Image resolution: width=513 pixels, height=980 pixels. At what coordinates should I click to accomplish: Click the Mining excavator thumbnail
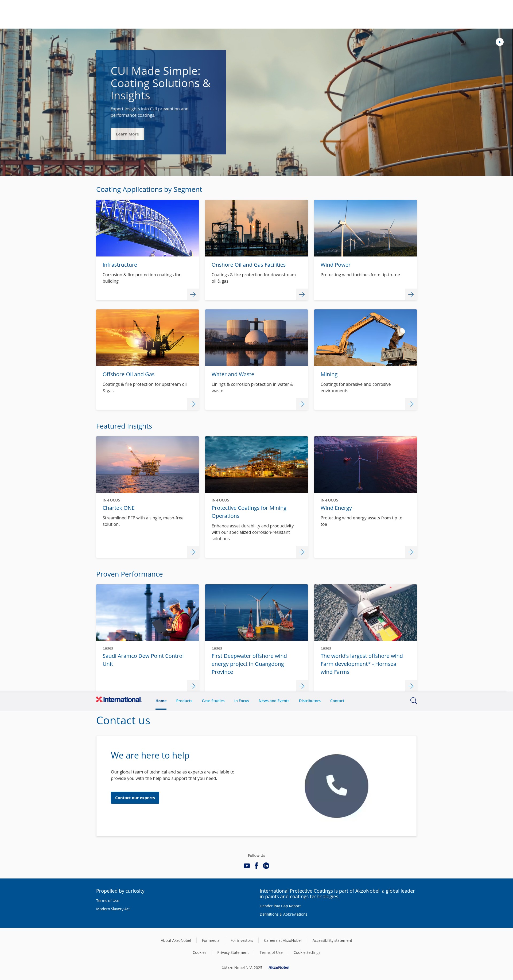[365, 338]
